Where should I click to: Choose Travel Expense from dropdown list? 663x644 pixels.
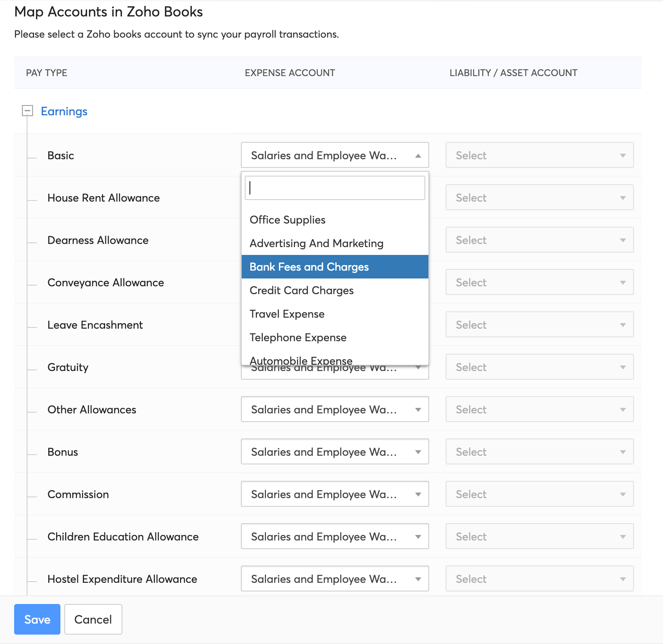(287, 314)
